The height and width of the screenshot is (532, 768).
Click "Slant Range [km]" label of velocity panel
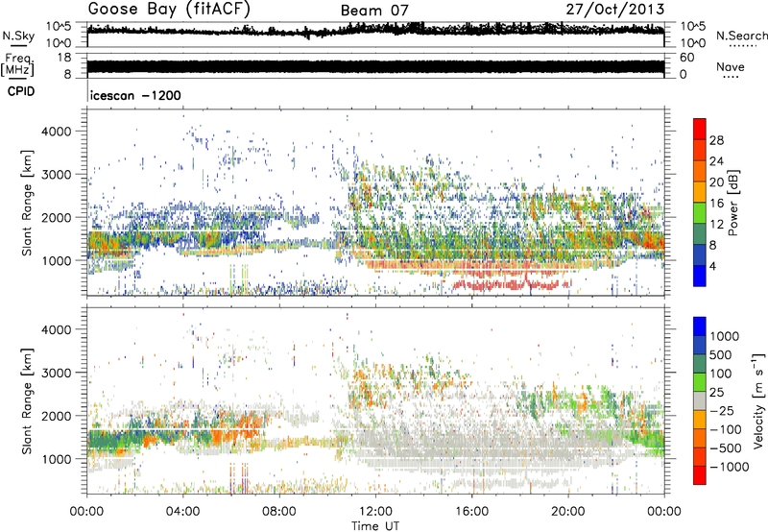click(28, 400)
